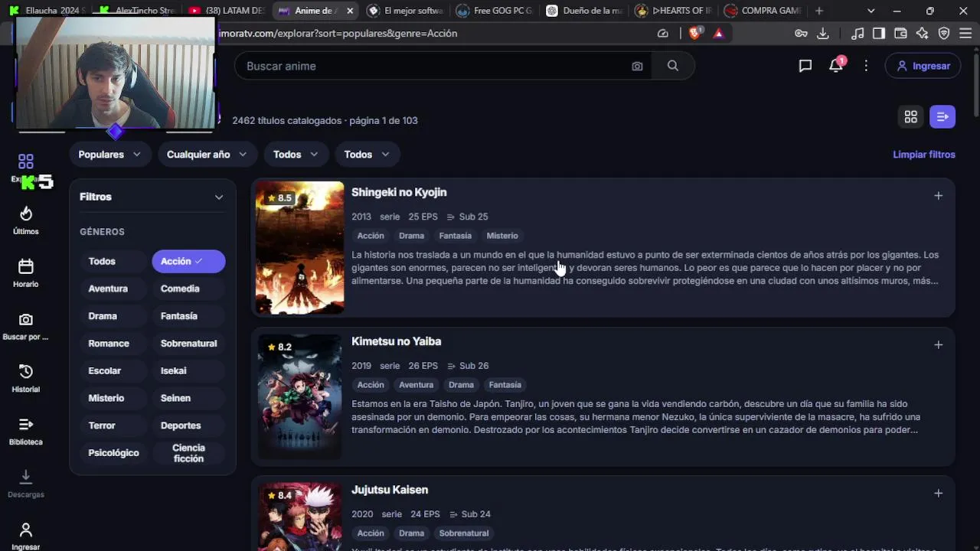Open the browser hamburger menu
Image resolution: width=980 pixels, height=551 pixels.
click(965, 33)
